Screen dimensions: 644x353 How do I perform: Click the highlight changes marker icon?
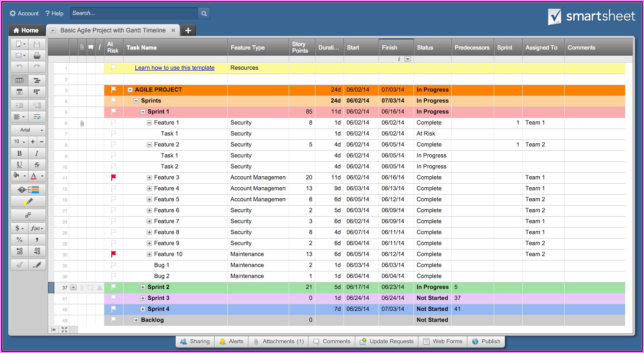pos(28,201)
